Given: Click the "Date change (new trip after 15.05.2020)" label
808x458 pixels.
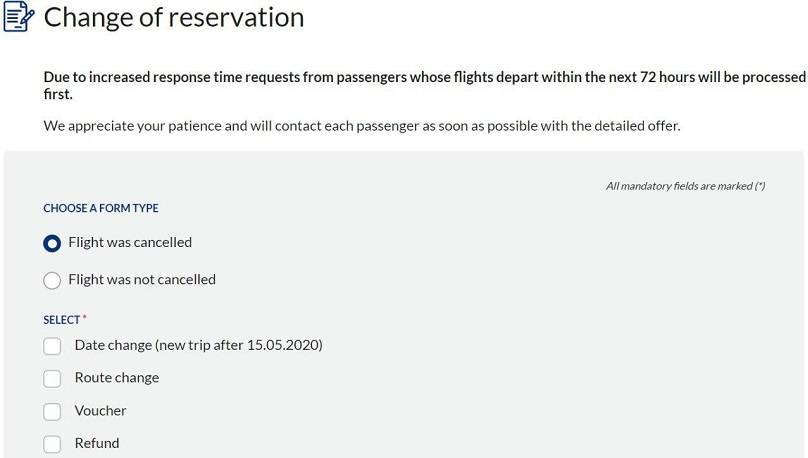Looking at the screenshot, I should point(198,345).
